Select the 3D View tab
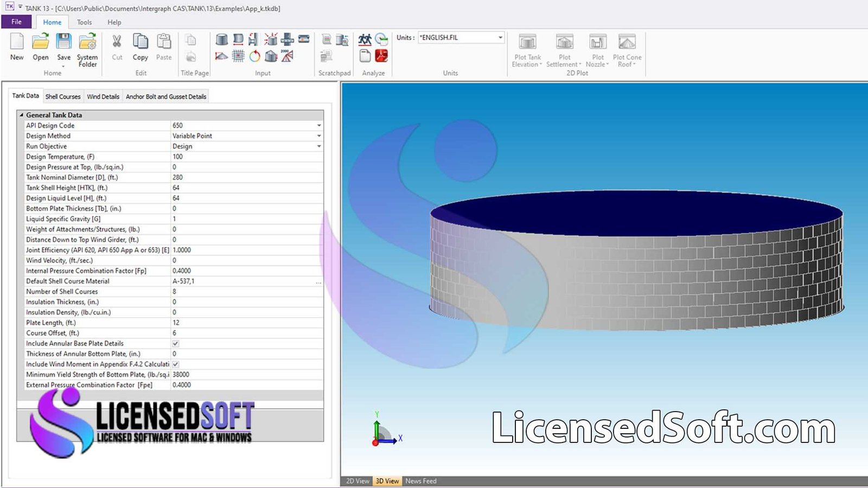The image size is (868, 488). tap(387, 481)
